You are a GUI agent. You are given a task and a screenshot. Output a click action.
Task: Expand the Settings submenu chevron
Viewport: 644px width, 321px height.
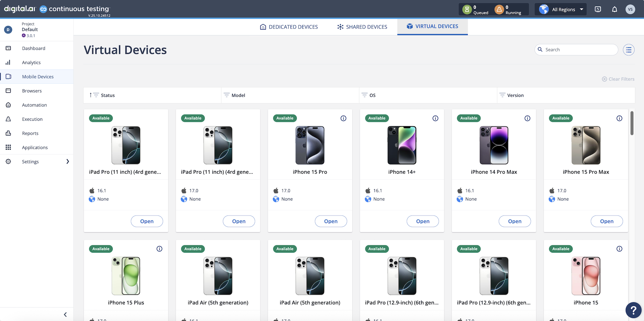pyautogui.click(x=68, y=162)
